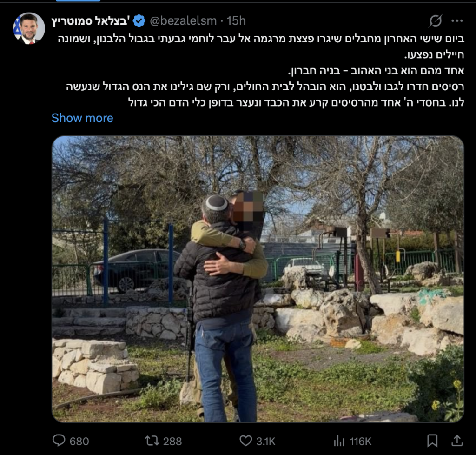Open the profile avatar of the poster
This screenshot has width=476, height=455.
click(29, 28)
